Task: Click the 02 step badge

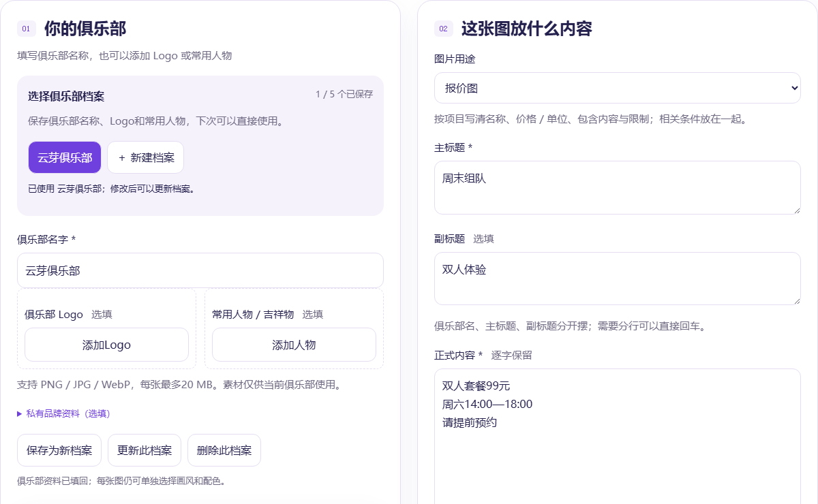Action: point(444,29)
